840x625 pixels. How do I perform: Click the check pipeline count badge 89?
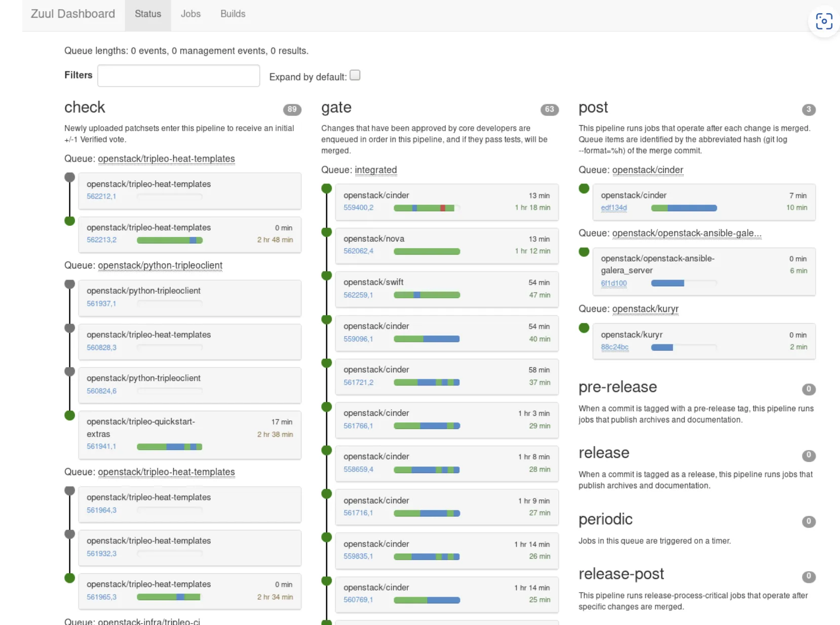(x=292, y=109)
